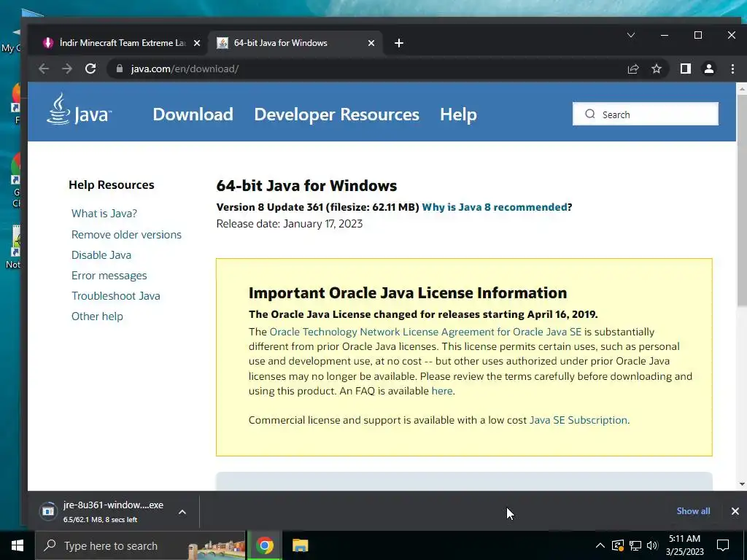
Task: Click the address bar URL
Action: (185, 69)
